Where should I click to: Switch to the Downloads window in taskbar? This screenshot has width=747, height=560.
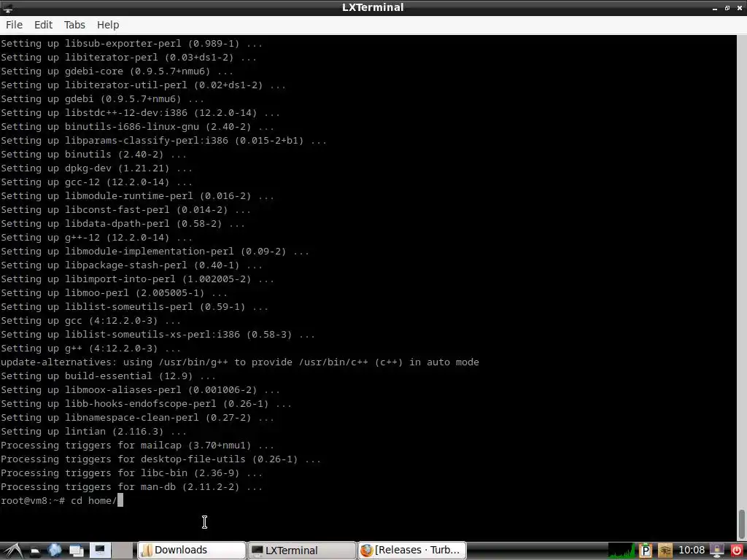(x=192, y=550)
